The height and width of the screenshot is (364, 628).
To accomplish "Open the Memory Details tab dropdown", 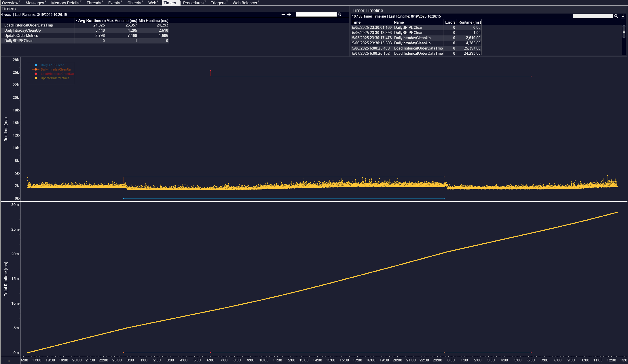I will (x=81, y=2).
